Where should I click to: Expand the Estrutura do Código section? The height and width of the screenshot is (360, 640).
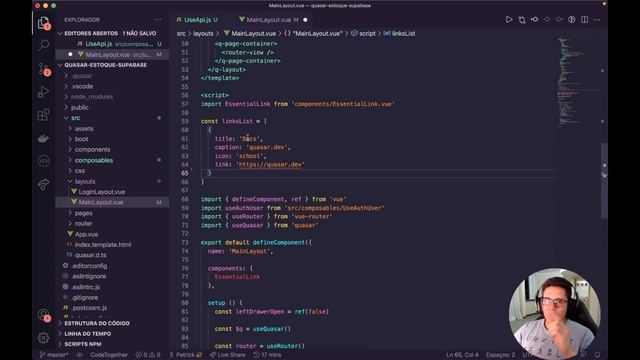coord(112,323)
